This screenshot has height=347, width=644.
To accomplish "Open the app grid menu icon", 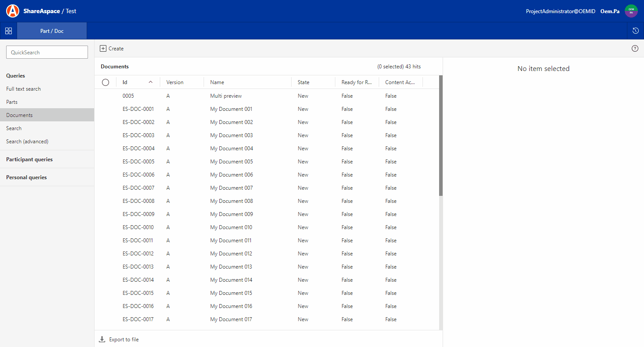I will pos(8,31).
